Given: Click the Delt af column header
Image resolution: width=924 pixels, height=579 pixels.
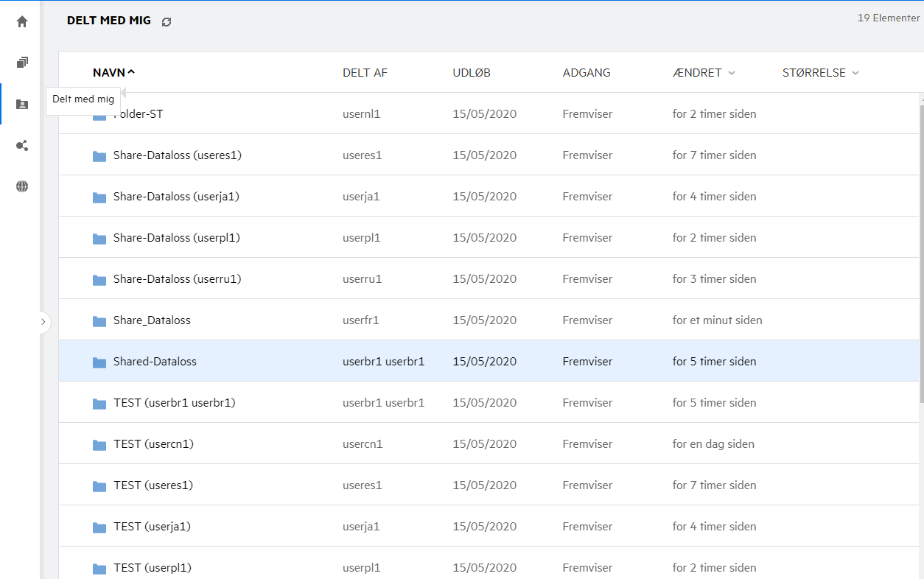Looking at the screenshot, I should click(x=365, y=73).
